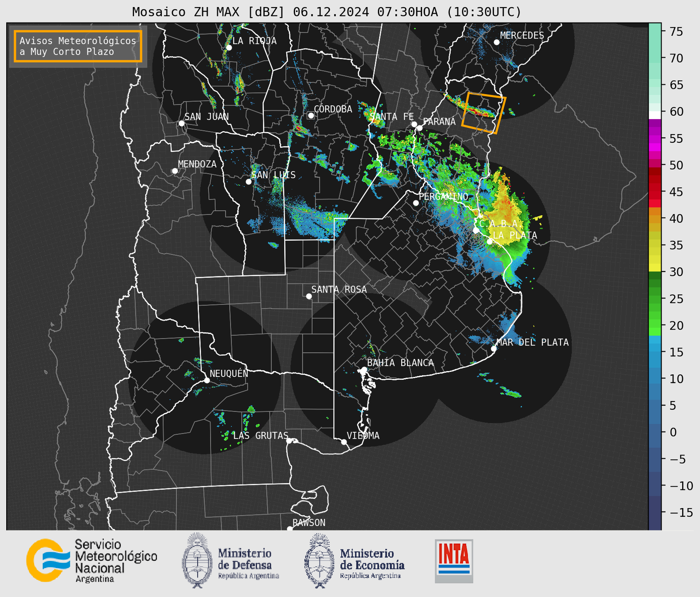Select the LAS GRUTAS city marker dot

[x=289, y=441]
